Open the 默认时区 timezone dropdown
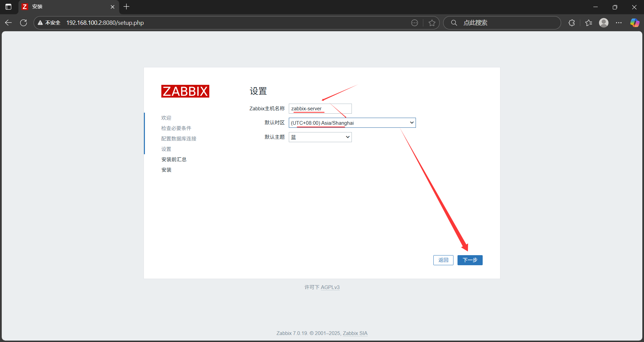Viewport: 644px width, 342px height. click(352, 123)
